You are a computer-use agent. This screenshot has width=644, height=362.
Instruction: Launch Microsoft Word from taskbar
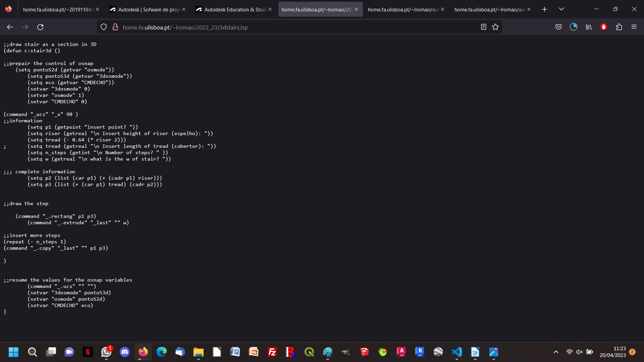pos(235,352)
